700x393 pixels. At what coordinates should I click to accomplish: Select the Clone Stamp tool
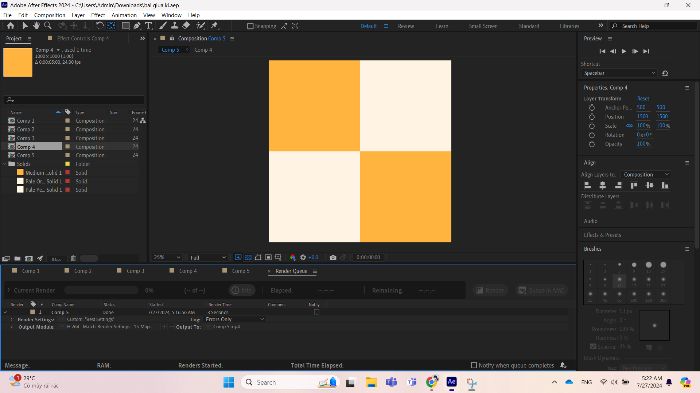tap(175, 26)
